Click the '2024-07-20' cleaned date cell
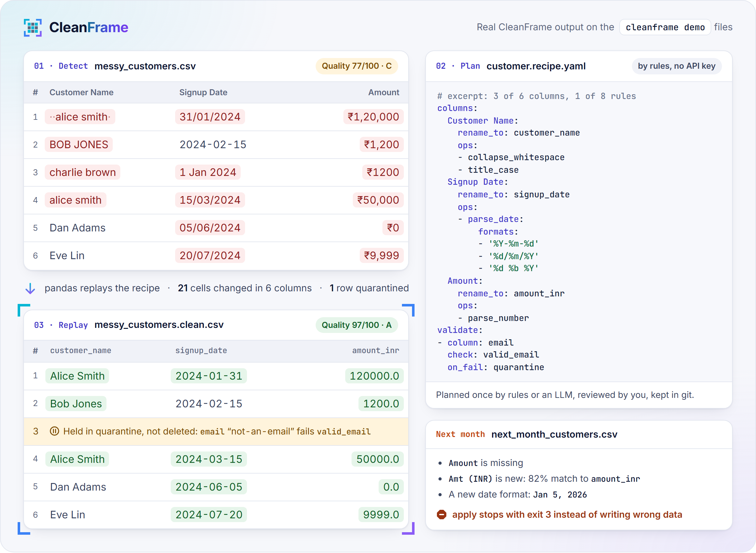756x553 pixels. tap(209, 515)
